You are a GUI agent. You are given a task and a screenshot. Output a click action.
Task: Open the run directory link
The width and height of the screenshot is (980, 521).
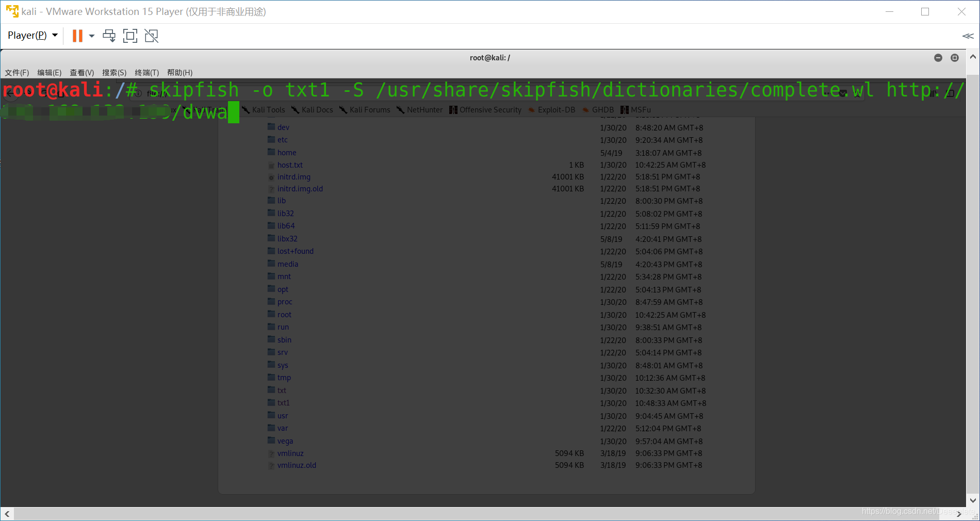(x=283, y=327)
